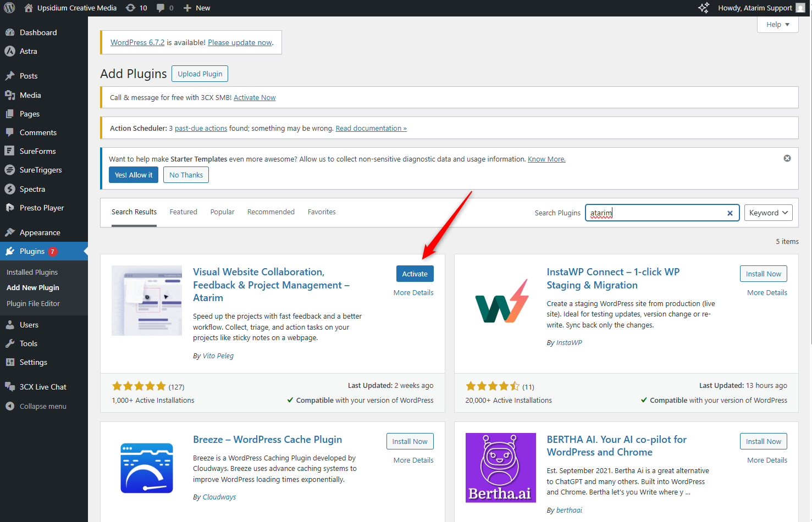812x522 pixels.
Task: Switch to the Recommended tab
Action: click(271, 212)
